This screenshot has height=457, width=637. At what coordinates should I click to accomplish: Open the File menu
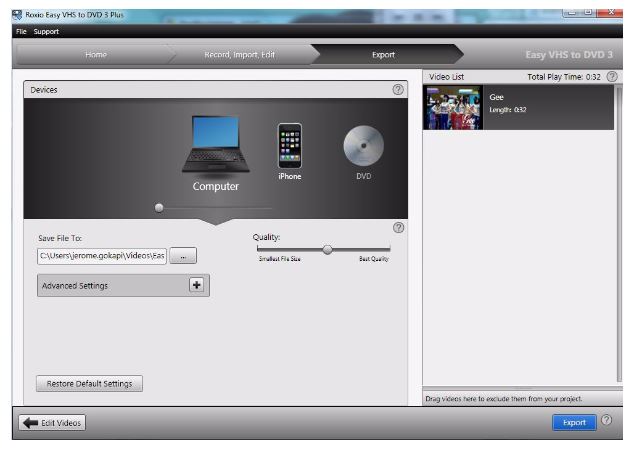point(21,31)
